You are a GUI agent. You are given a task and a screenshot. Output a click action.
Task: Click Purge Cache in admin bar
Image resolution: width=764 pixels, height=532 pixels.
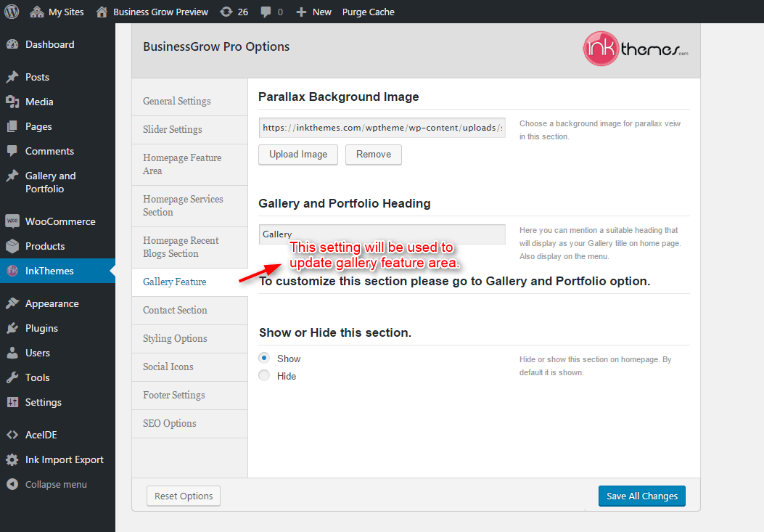click(369, 12)
